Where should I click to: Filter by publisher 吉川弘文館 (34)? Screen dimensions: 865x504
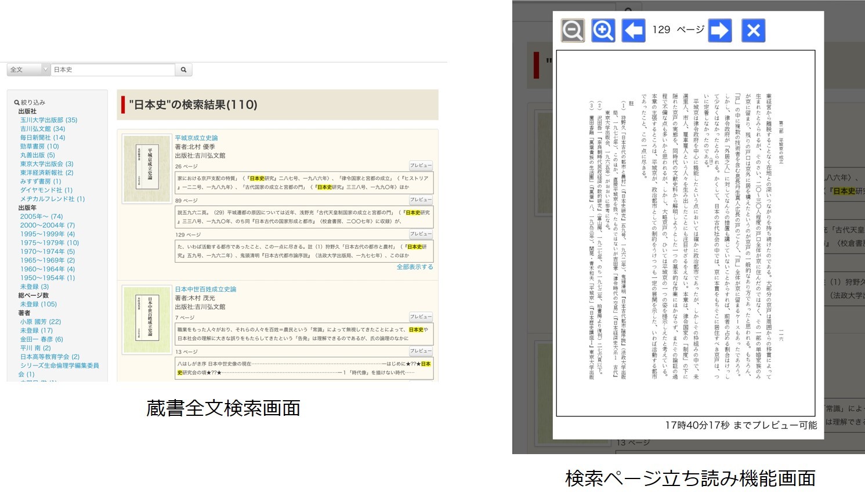click(42, 129)
